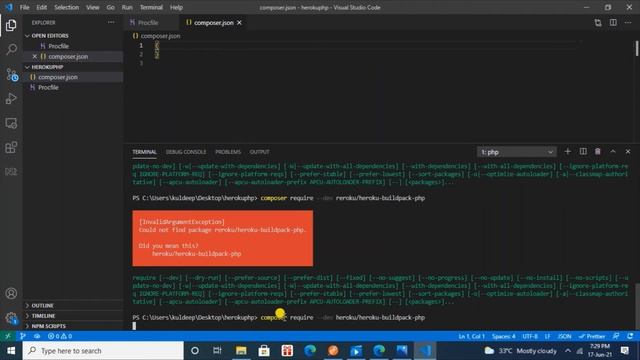Switch to the Procfile editor tab

tap(151, 22)
